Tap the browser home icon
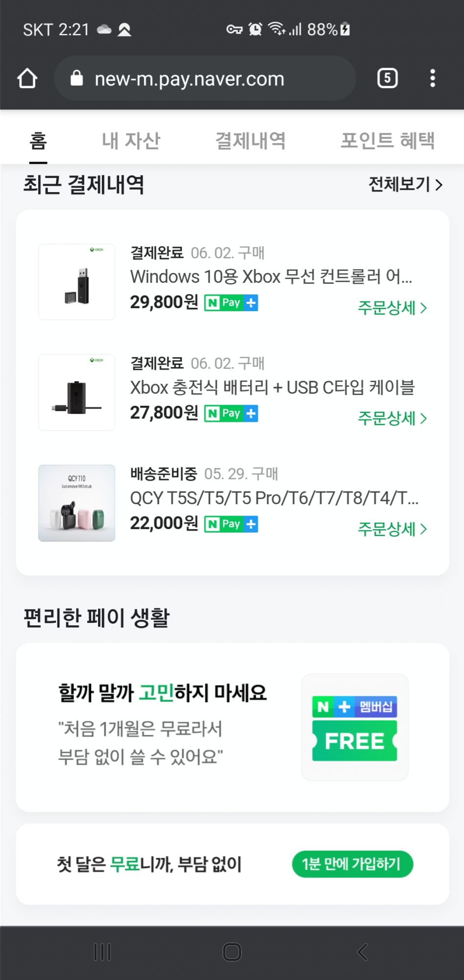The image size is (464, 980). tap(27, 78)
